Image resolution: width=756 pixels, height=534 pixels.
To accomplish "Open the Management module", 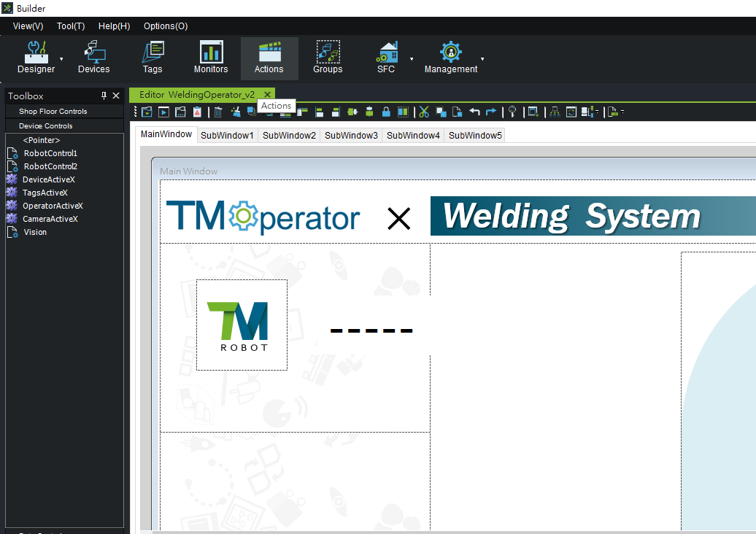I will [451, 58].
